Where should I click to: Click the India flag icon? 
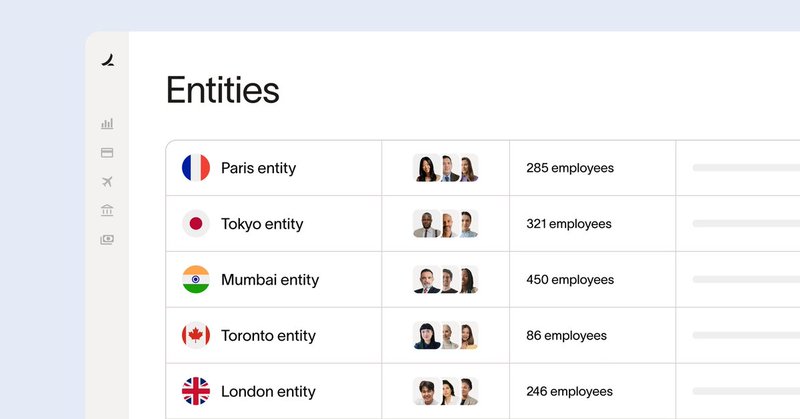pos(196,279)
